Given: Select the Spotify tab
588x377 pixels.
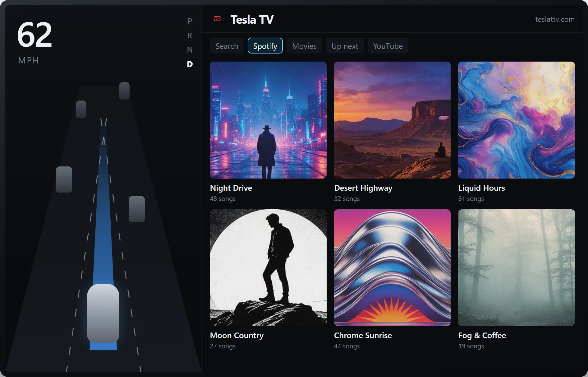Looking at the screenshot, I should pyautogui.click(x=265, y=46).
